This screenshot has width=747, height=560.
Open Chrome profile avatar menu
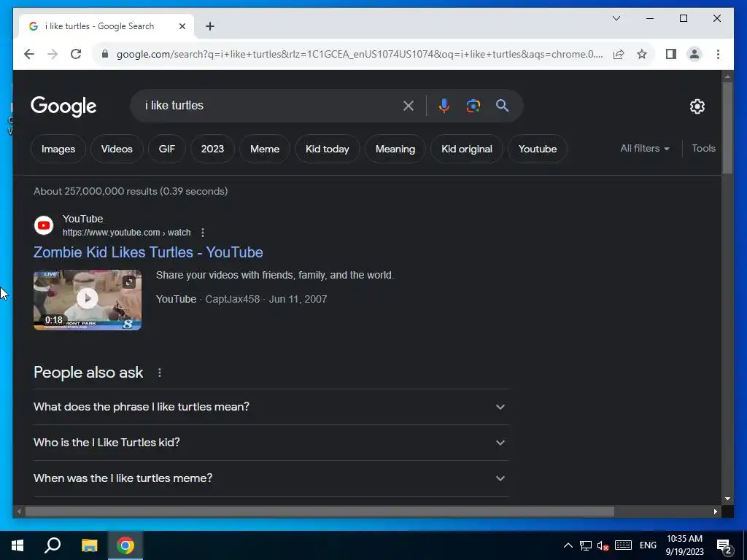pos(694,54)
